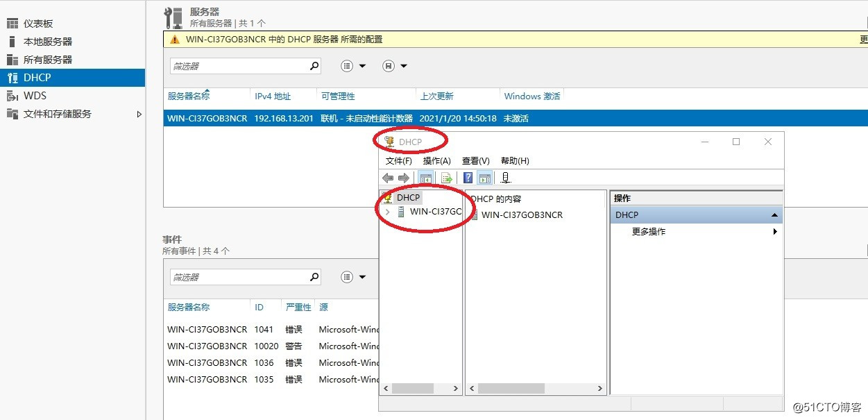The image size is (868, 420).
Task: Select WIN-CI37GOB3NCR in DHCP contents pane
Action: [x=522, y=215]
